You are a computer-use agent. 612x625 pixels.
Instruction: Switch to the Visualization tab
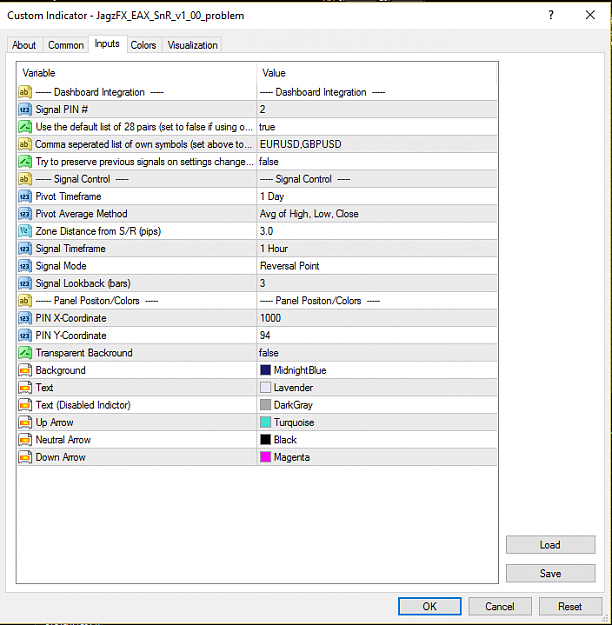coord(192,45)
